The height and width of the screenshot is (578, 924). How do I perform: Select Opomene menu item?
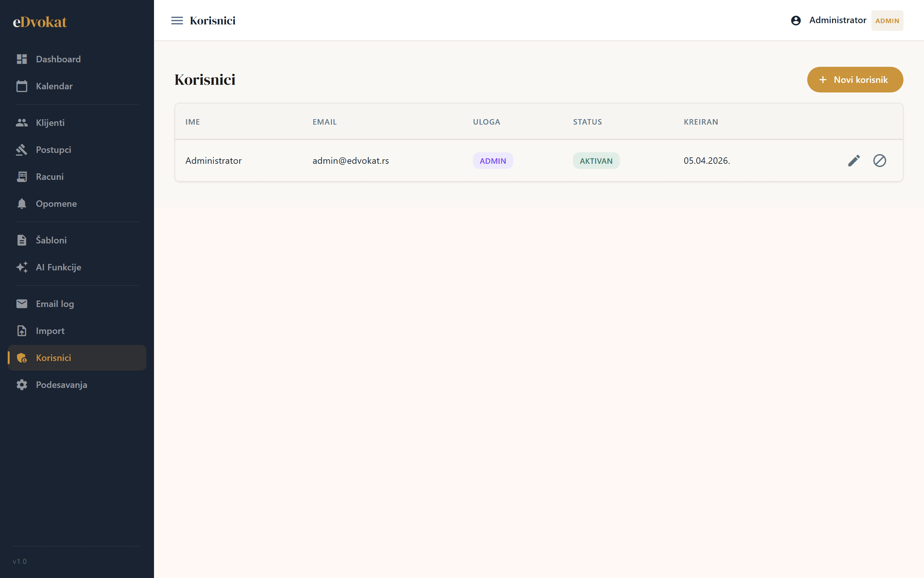click(77, 204)
